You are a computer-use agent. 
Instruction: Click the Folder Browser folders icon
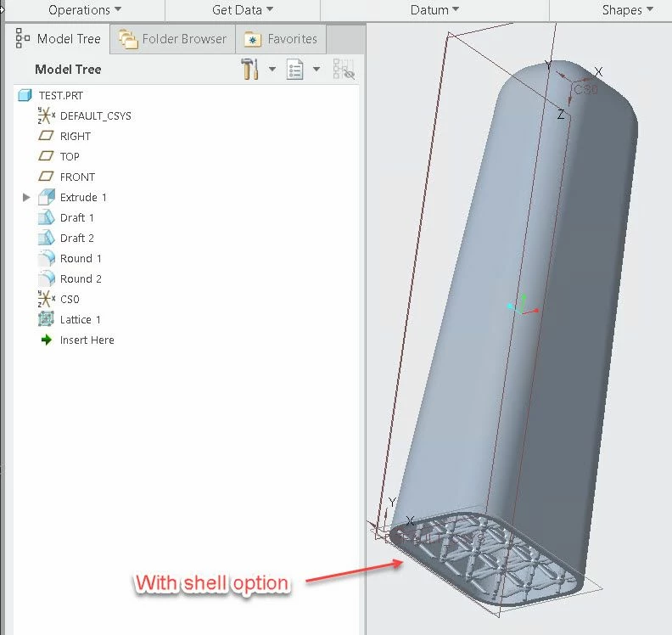click(x=128, y=39)
